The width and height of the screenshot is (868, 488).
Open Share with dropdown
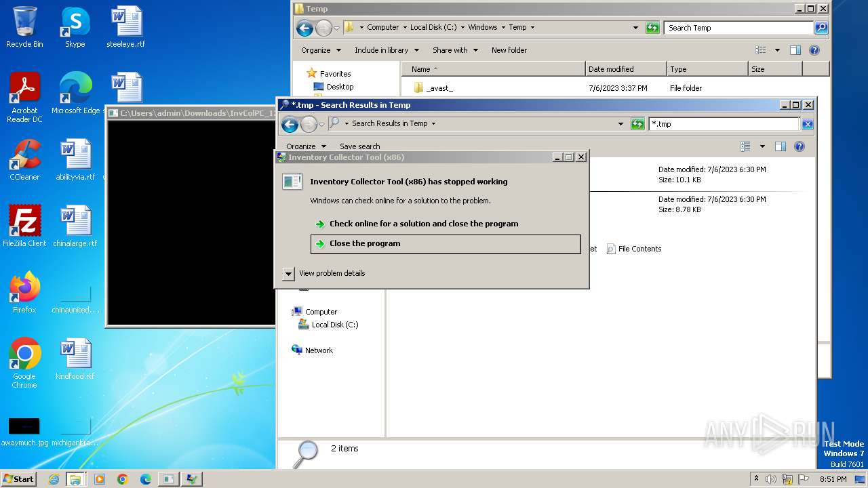(455, 50)
